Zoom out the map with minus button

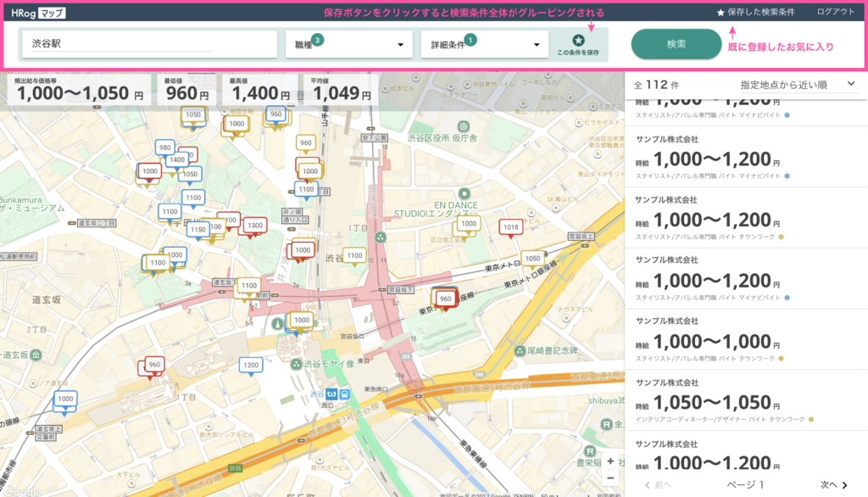[x=610, y=477]
